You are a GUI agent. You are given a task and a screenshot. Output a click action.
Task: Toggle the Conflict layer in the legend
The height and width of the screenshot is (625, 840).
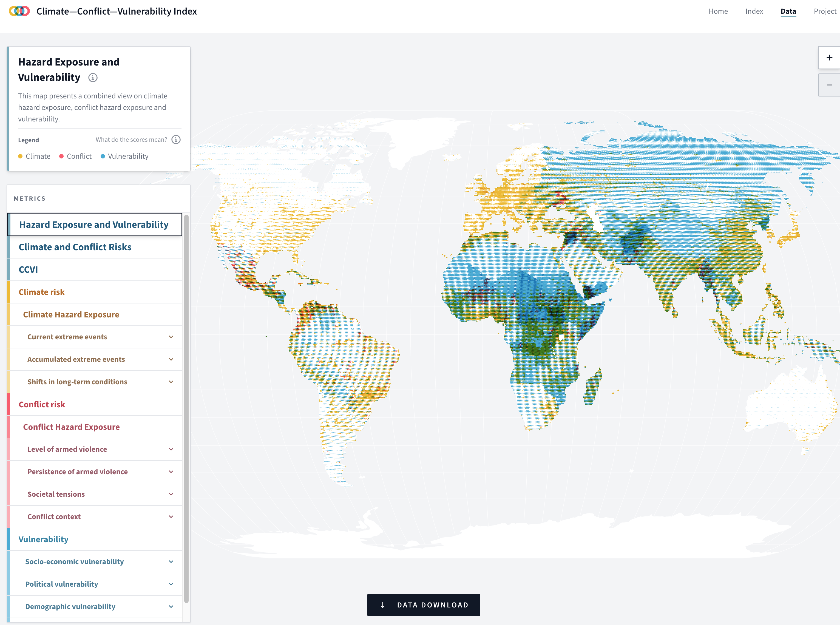75,156
